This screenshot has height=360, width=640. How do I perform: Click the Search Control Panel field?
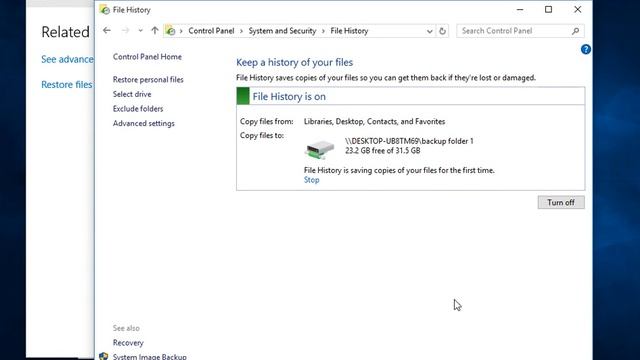point(520,31)
